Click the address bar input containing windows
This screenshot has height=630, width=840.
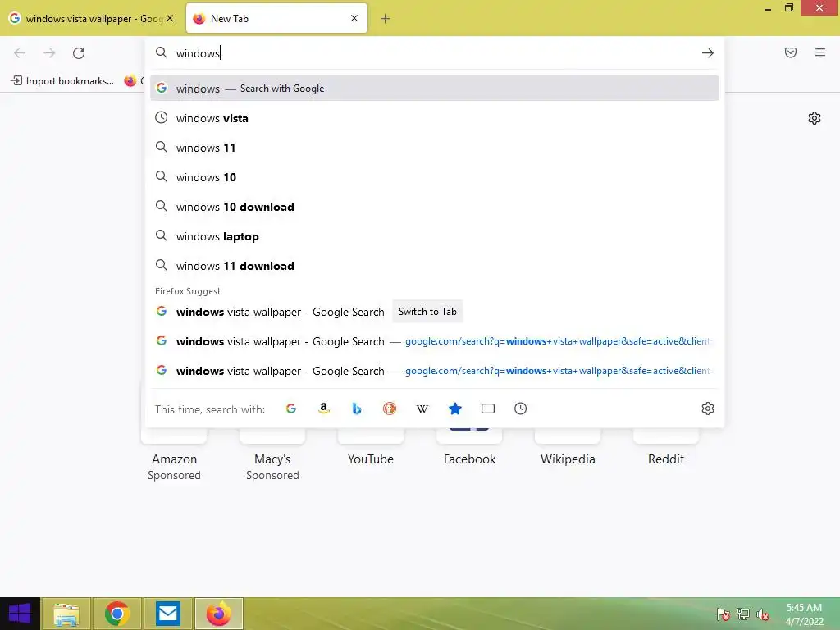click(434, 53)
